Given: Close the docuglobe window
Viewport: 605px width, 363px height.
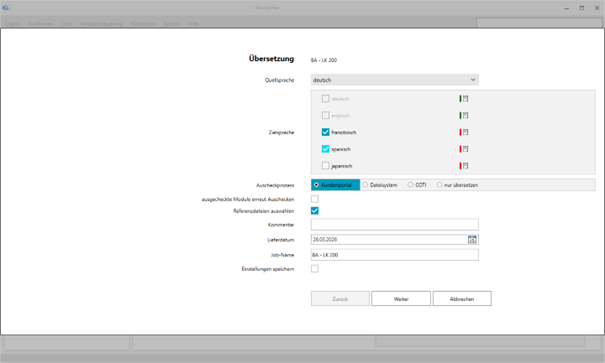Looking at the screenshot, I should click(x=597, y=8).
